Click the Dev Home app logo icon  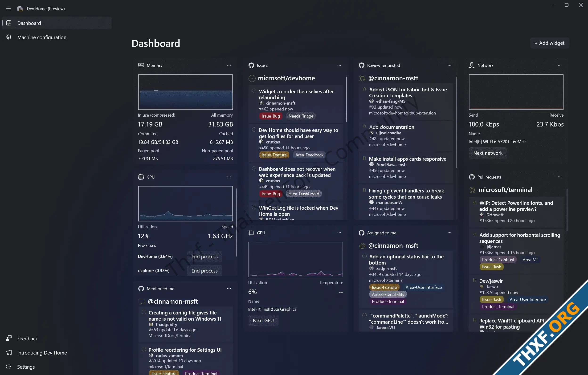(20, 8)
